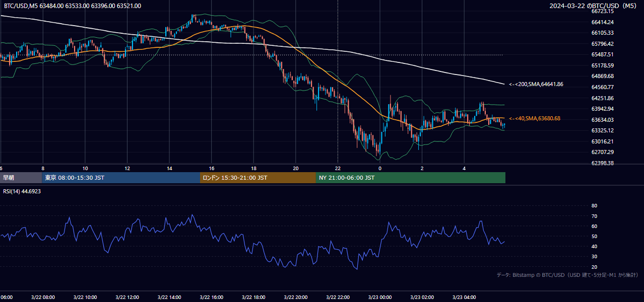
Task: Click RSI scale level 30
Action: (x=594, y=257)
